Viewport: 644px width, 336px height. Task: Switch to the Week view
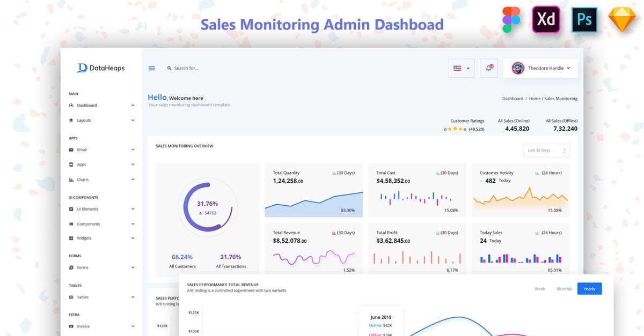539,289
